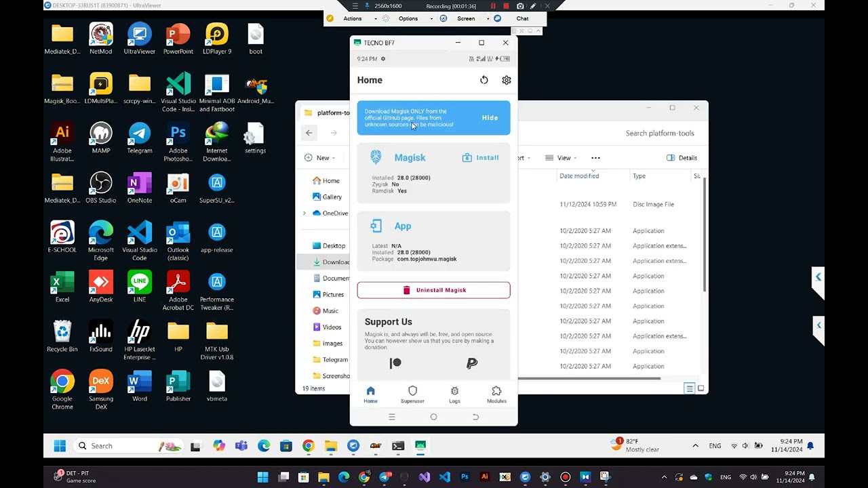Stop the UltraViewer recording
This screenshot has width=868, height=488.
click(506, 6)
